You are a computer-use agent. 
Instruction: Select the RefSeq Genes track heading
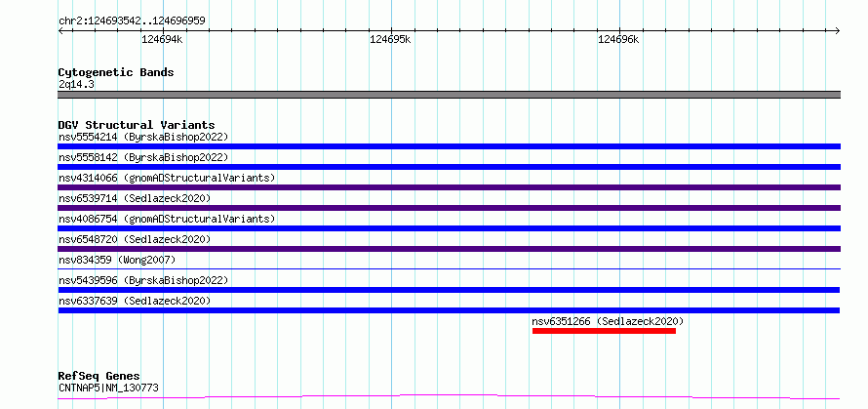pos(99,377)
